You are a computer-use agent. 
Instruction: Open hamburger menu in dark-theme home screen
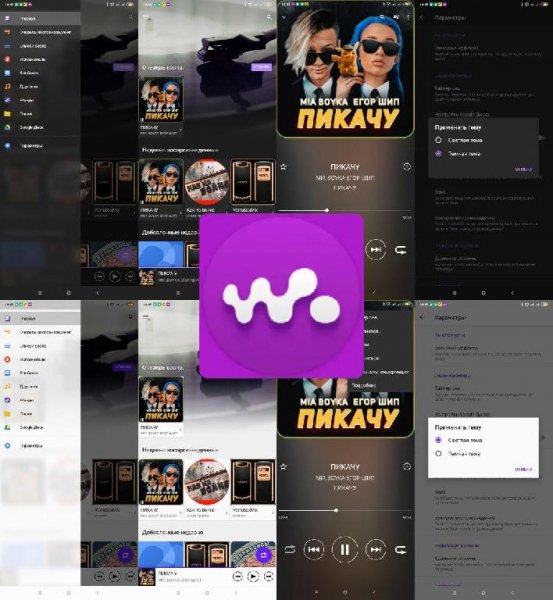(x=146, y=17)
